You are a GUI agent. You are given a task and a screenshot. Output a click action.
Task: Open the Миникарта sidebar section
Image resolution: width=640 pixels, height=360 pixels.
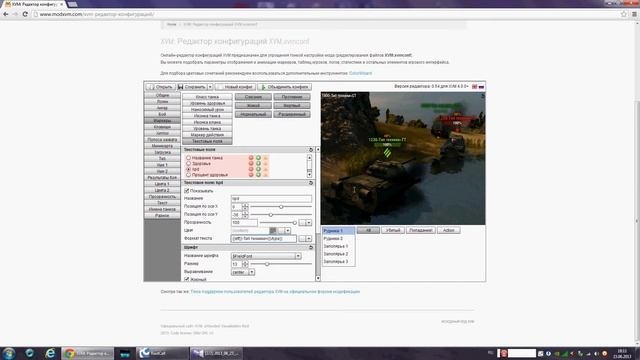click(x=162, y=146)
